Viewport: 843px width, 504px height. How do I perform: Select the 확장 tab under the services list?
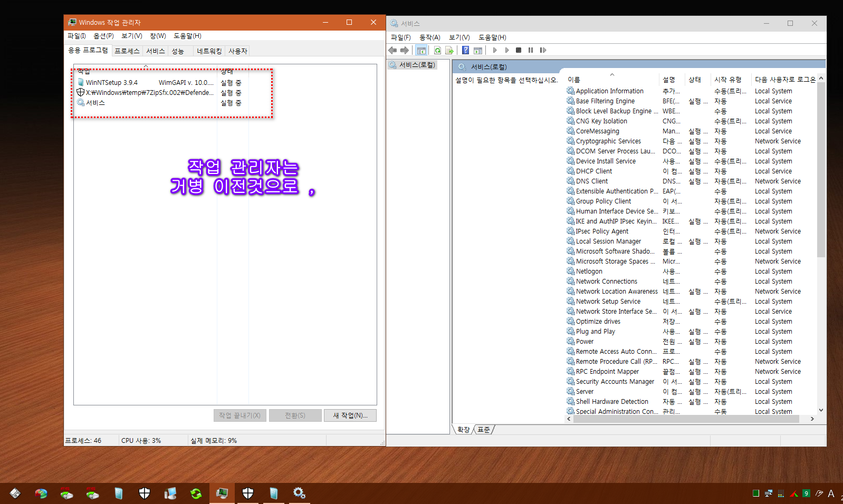click(x=463, y=430)
